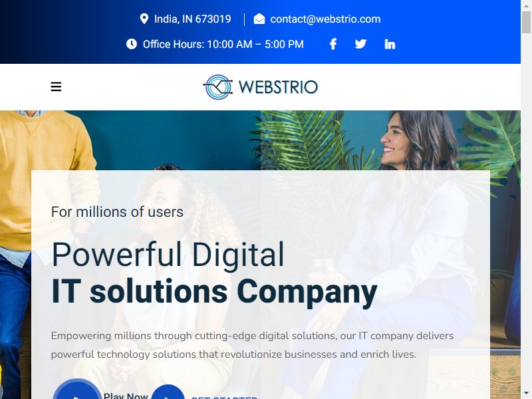Click the Webstrio logo
Screen dimensions: 532x399
pyautogui.click(x=261, y=87)
